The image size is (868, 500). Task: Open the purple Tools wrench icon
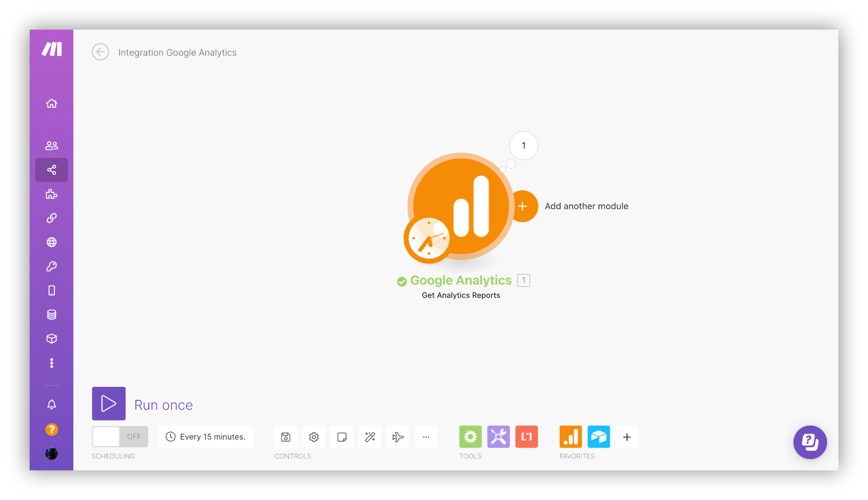(x=499, y=437)
